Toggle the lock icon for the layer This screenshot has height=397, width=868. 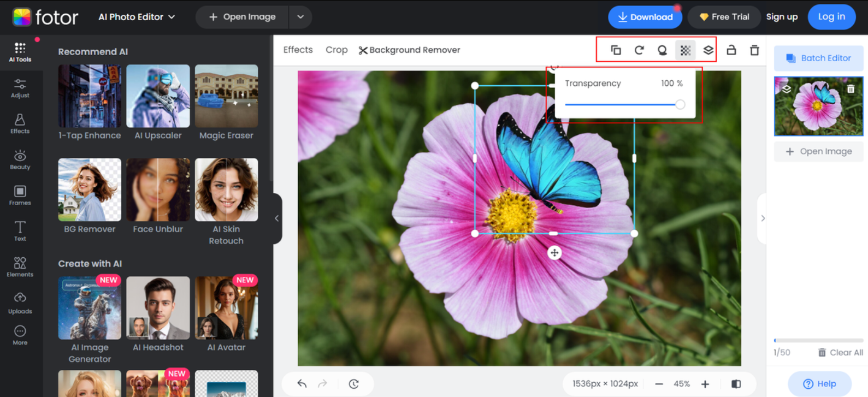[x=731, y=50]
